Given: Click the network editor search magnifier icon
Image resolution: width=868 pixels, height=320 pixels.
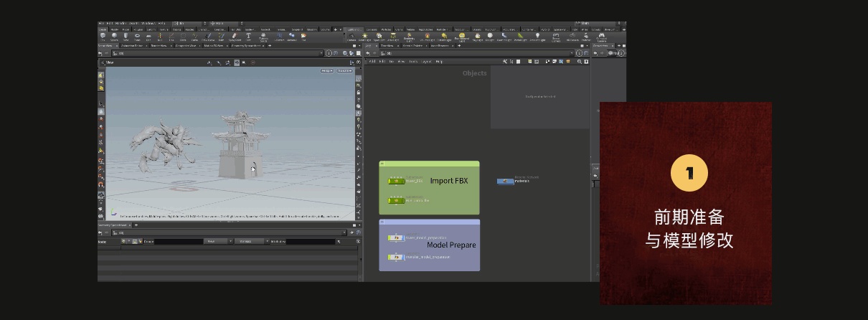Looking at the screenshot, I should pos(579,62).
